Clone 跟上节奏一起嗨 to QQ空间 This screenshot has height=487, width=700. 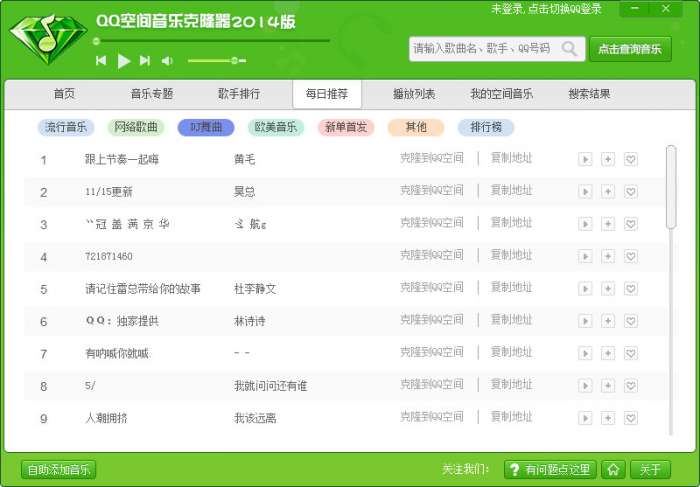[432, 158]
